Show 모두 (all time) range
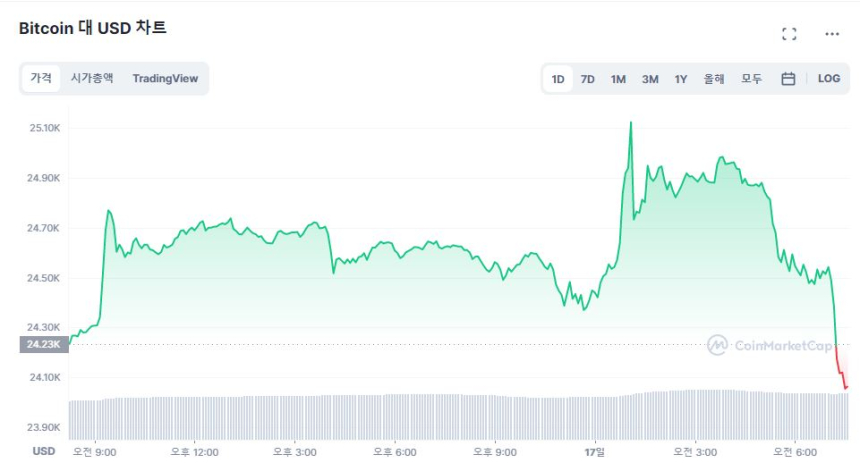Screen dimensions: 860x463 point(751,79)
